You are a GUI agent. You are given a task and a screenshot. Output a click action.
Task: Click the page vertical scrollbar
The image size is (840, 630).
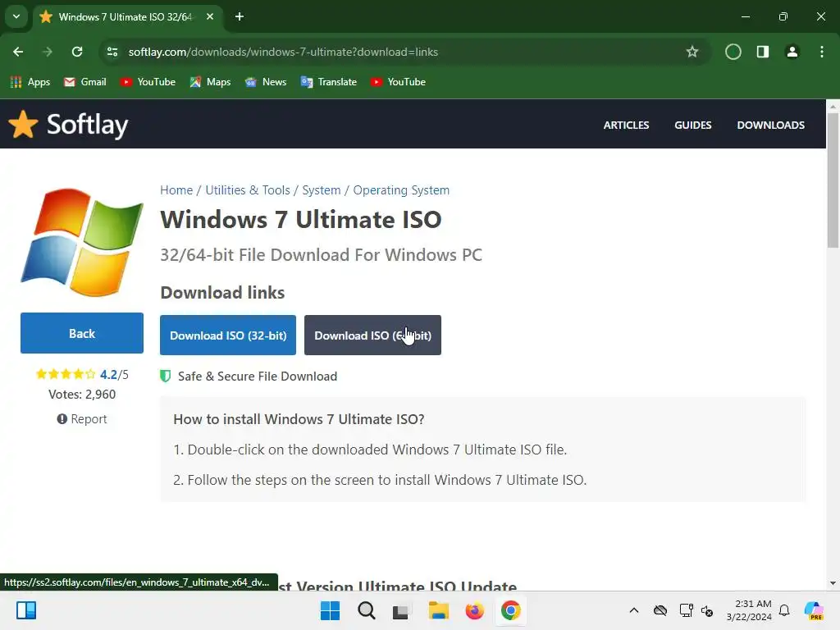(833, 180)
